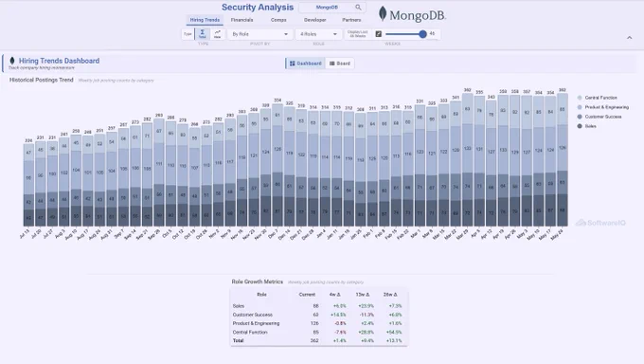Click the Product & Engineering table row label
644x364 pixels.
pos(256,323)
